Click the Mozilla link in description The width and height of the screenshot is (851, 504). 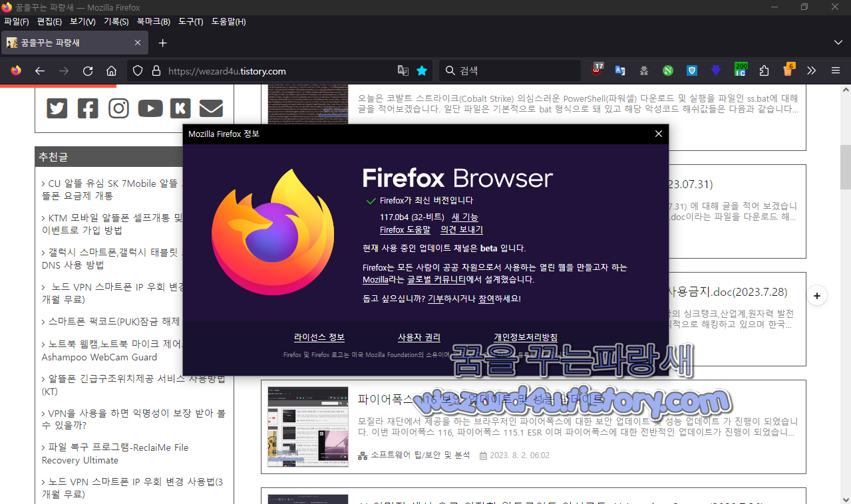pos(375,280)
